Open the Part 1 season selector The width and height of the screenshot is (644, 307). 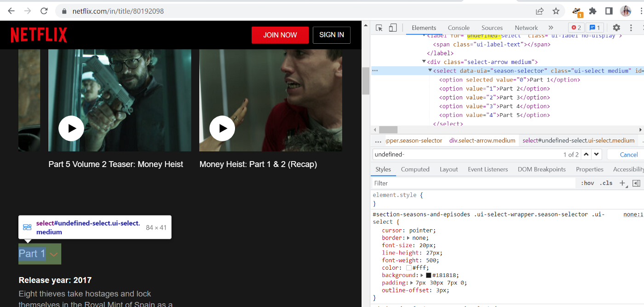(40, 254)
